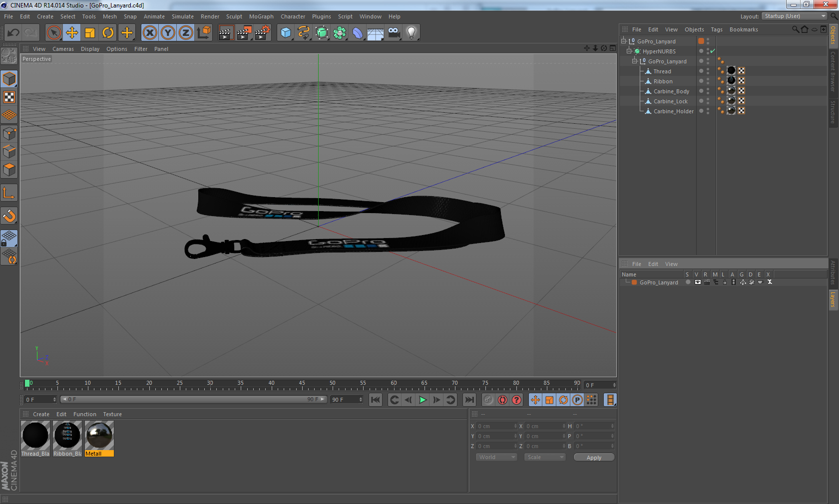The width and height of the screenshot is (839, 504).
Task: Switch coordinate system icon
Action: [x=204, y=33]
